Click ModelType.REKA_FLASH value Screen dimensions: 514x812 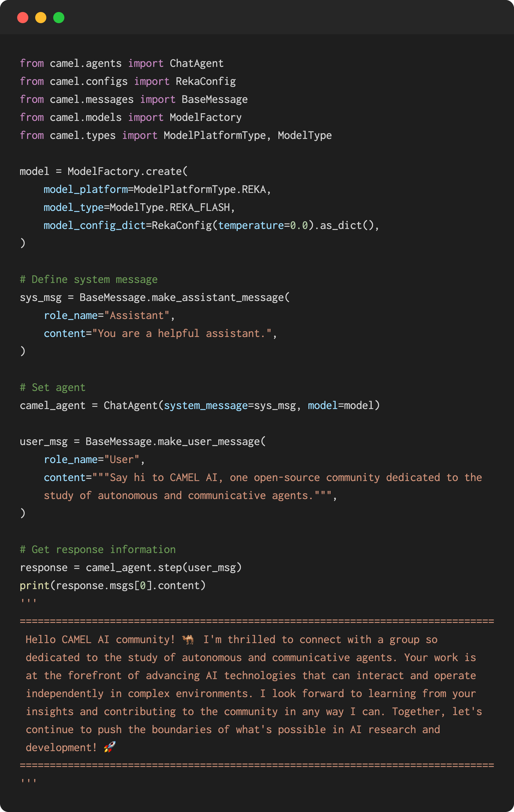point(170,207)
